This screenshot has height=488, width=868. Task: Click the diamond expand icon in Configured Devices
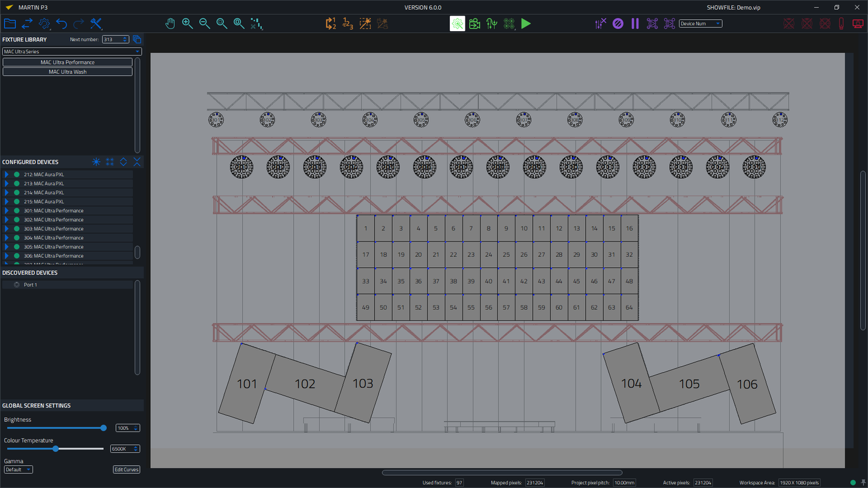[x=123, y=162]
